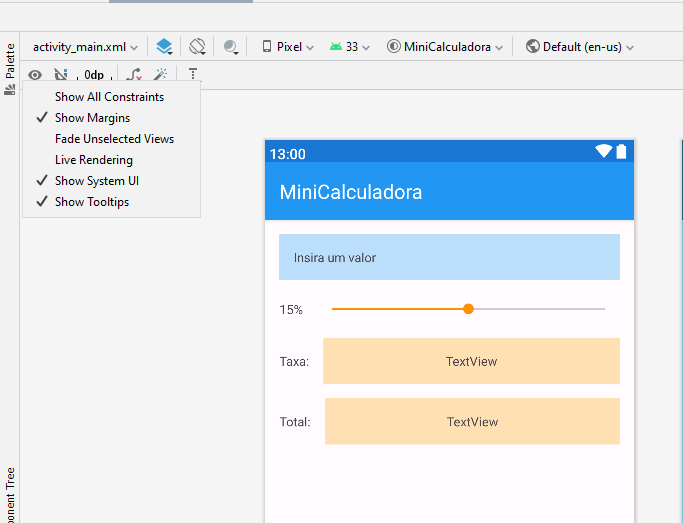Disable the Show Margins option

pos(92,118)
